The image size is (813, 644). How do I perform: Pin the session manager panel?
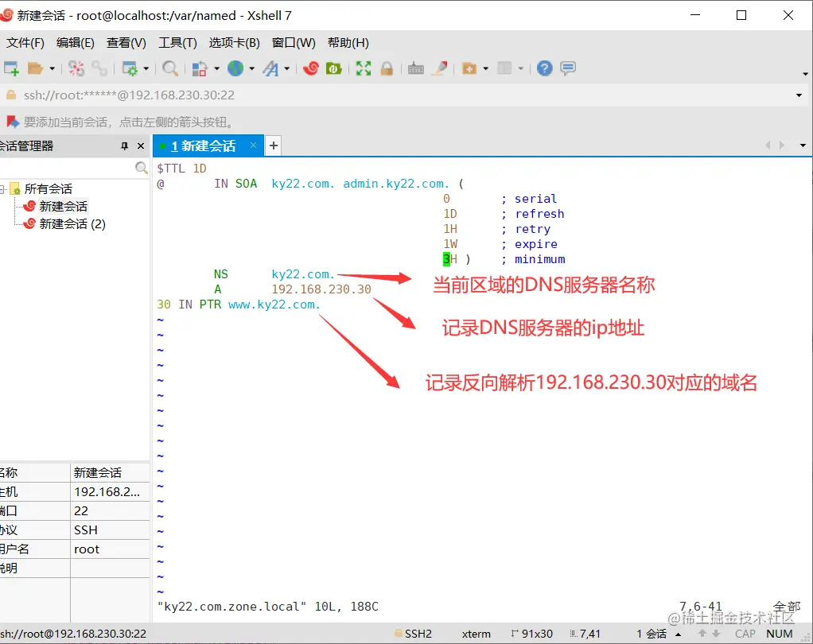[124, 146]
